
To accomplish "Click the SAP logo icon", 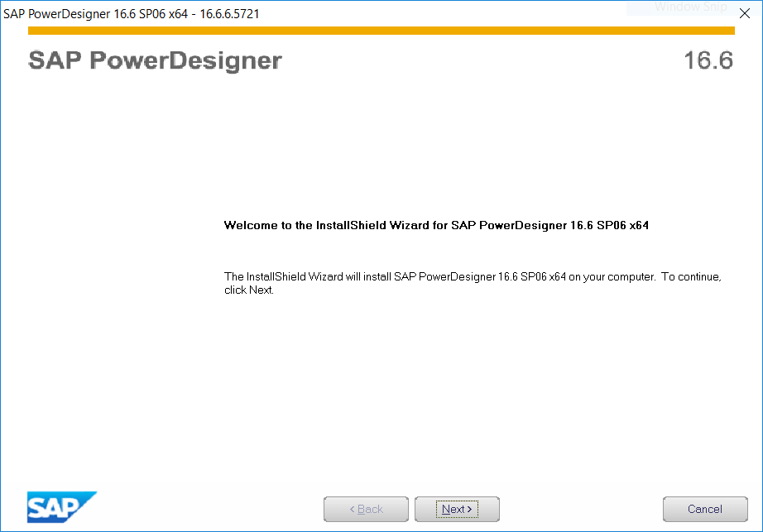I will (62, 507).
